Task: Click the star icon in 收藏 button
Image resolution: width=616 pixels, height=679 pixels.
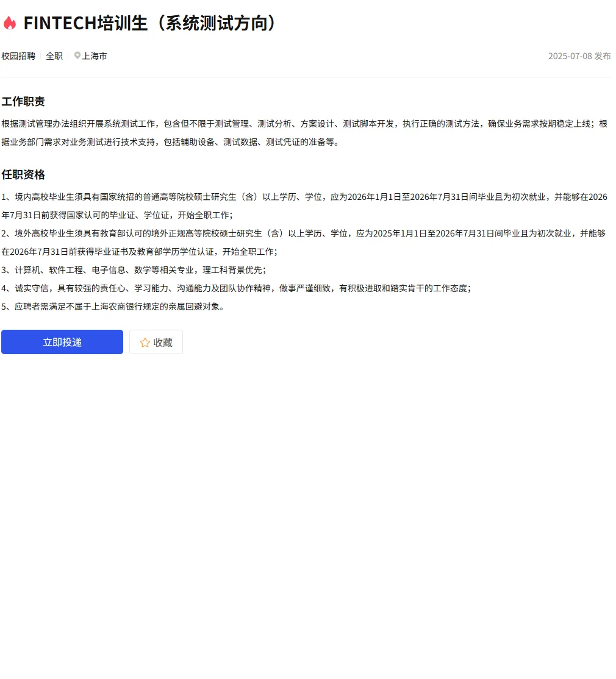Action: [x=145, y=343]
